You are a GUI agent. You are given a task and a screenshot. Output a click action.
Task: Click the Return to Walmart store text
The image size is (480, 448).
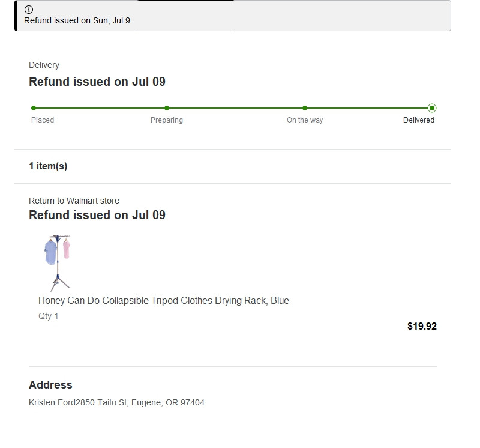pos(74,201)
